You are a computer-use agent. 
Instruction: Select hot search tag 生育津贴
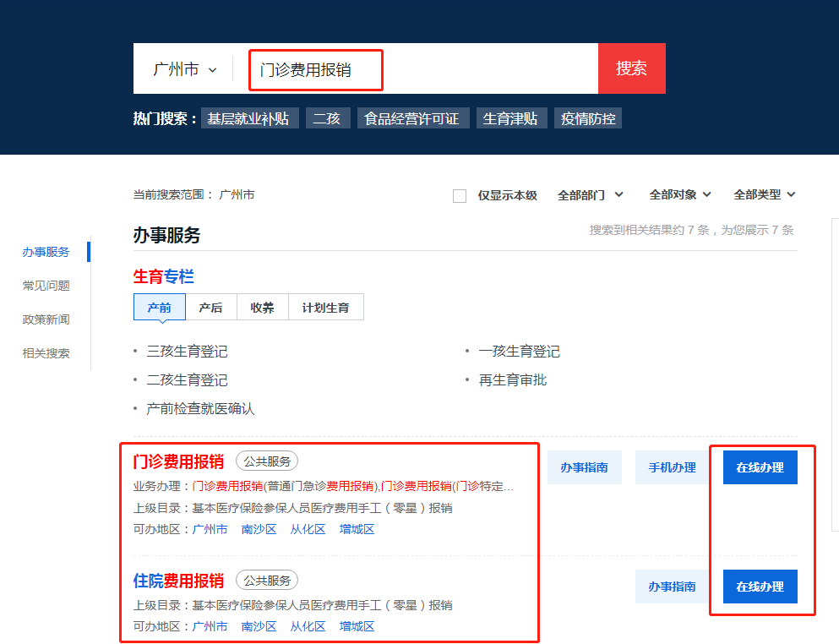pos(510,118)
